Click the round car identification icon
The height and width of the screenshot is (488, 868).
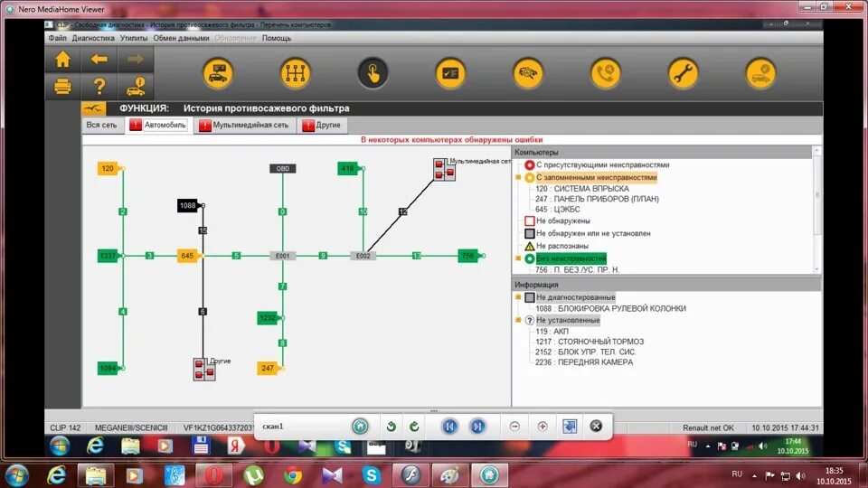point(218,73)
